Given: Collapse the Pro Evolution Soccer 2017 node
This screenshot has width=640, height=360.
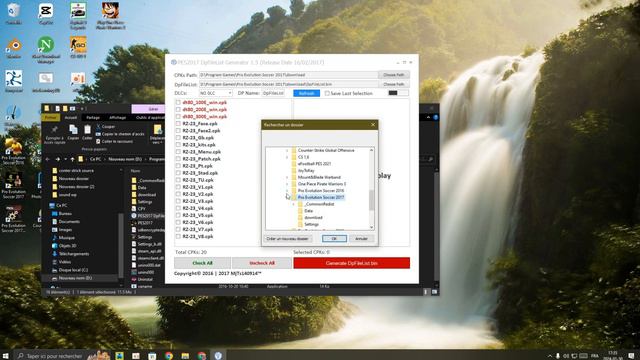Looking at the screenshot, I should point(287,197).
